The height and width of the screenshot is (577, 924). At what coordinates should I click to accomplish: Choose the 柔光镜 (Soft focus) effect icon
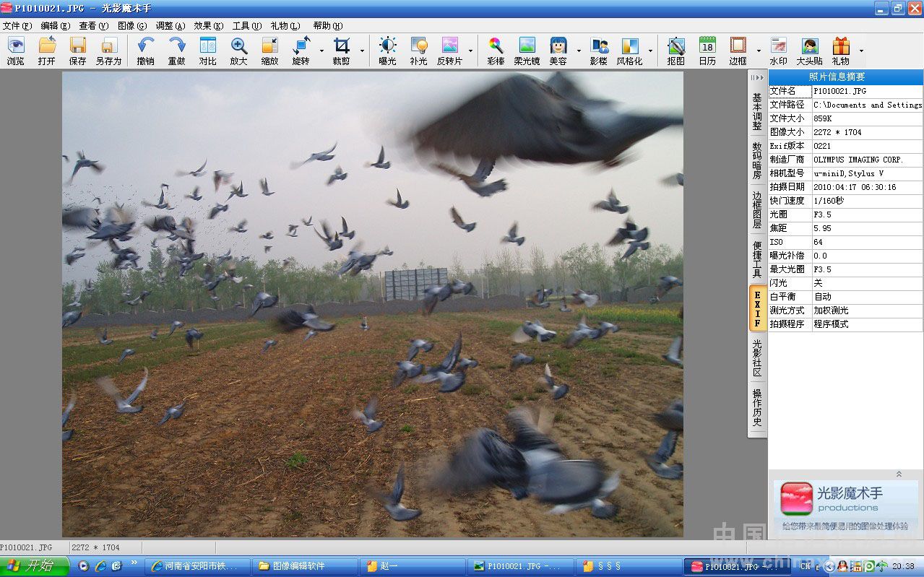pyautogui.click(x=527, y=51)
